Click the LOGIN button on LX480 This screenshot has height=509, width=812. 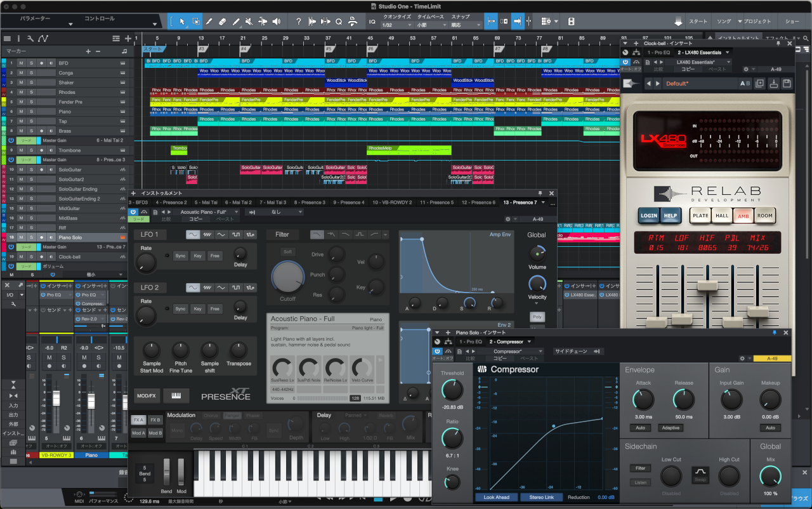(x=649, y=215)
